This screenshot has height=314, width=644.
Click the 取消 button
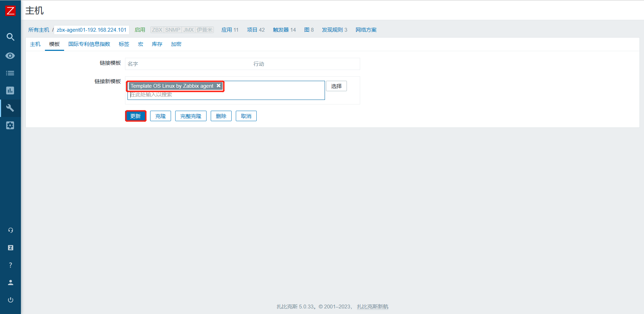coord(246,116)
